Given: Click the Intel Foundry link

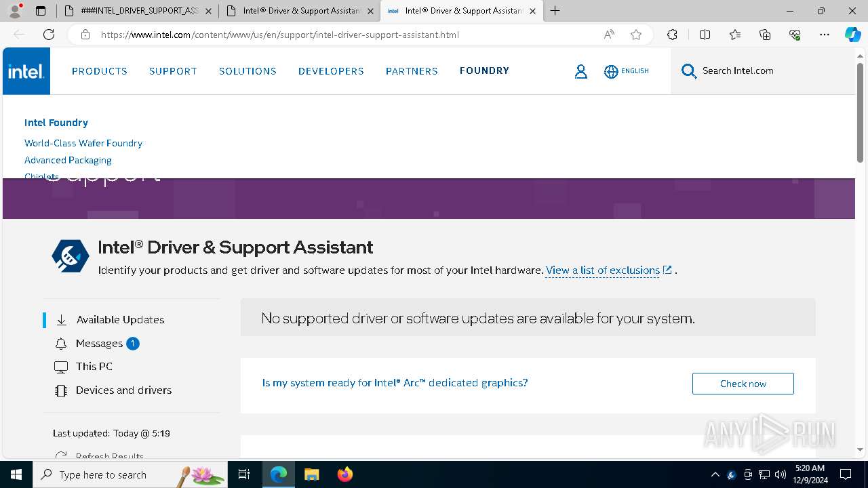Looking at the screenshot, I should point(56,123).
